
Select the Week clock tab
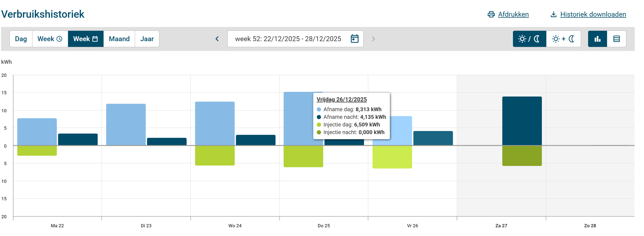click(50, 39)
